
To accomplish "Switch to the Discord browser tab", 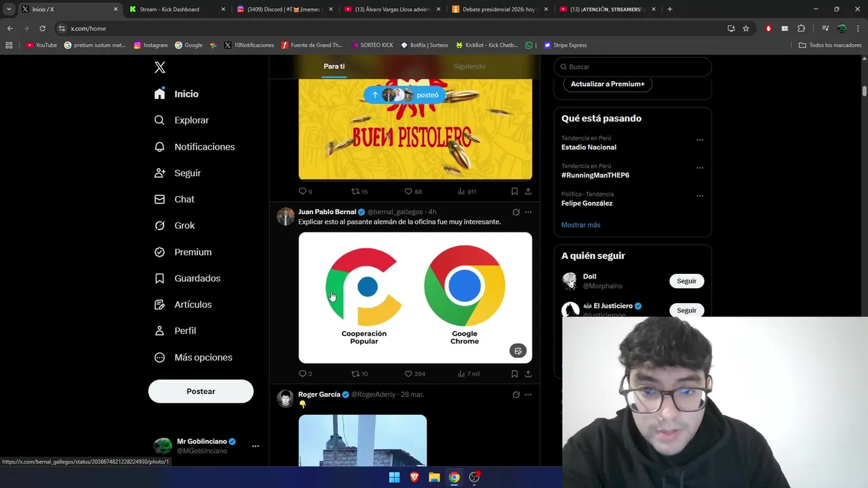I will click(285, 9).
